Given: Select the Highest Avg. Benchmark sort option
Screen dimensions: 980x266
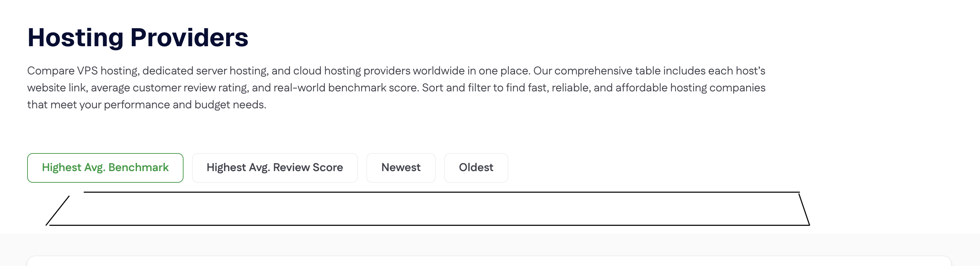Looking at the screenshot, I should [105, 168].
